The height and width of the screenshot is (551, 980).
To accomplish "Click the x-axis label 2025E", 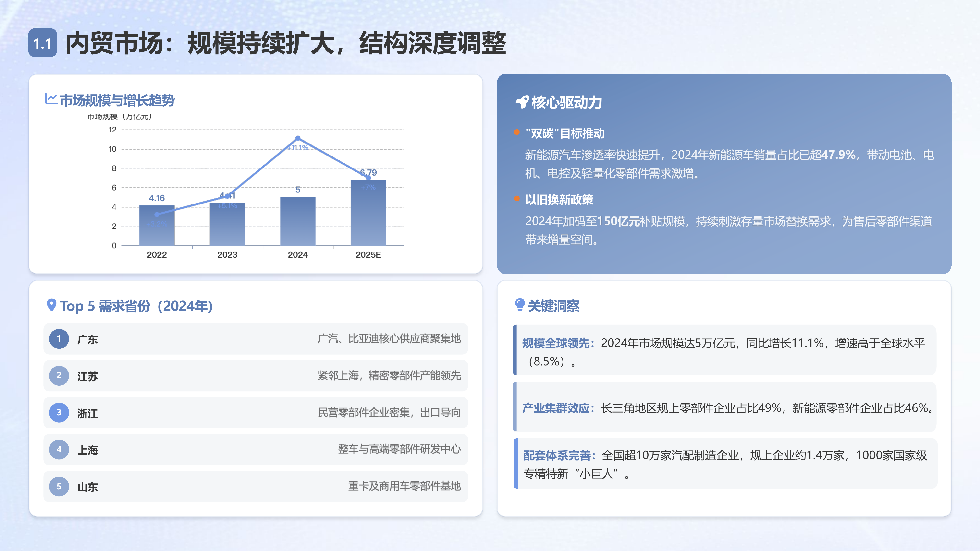I will pos(368,255).
